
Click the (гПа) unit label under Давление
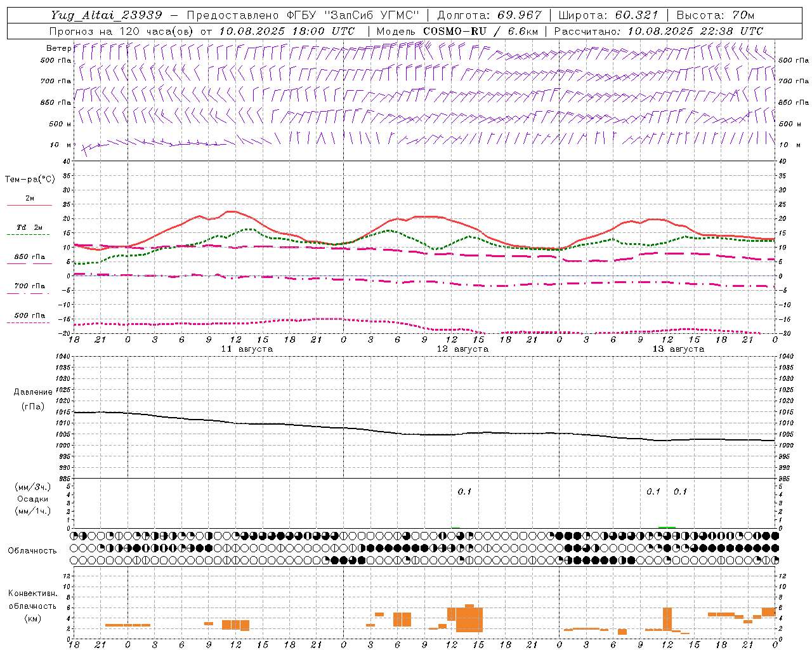click(x=33, y=407)
